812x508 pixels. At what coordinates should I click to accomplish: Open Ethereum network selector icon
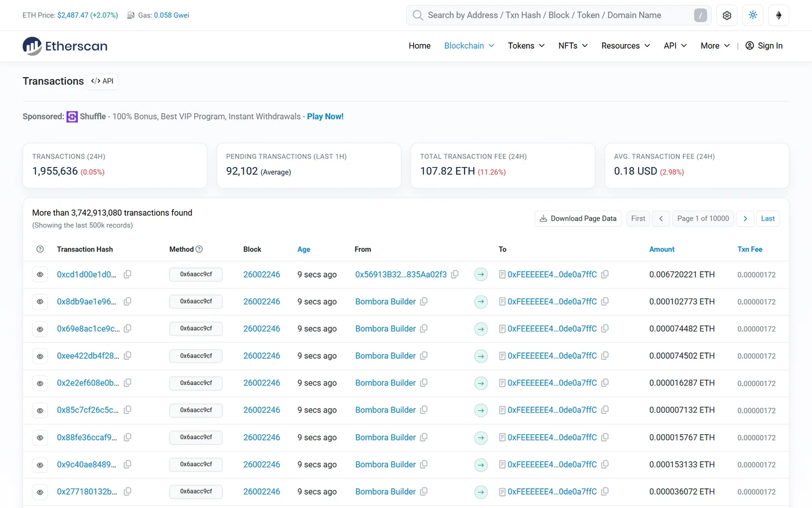pos(778,16)
